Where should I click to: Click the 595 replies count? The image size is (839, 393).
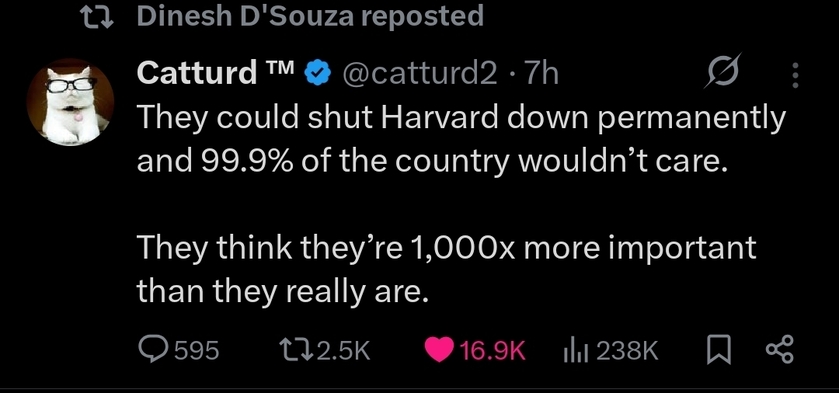click(197, 351)
